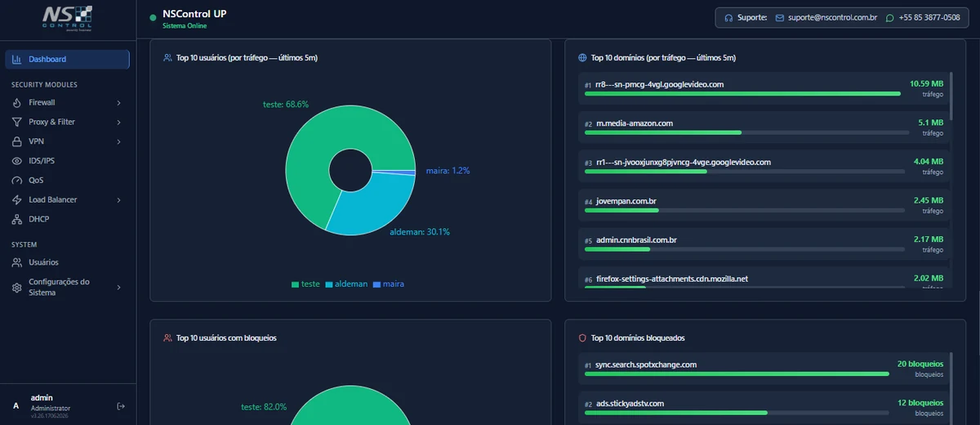The width and height of the screenshot is (980, 425).
Task: Click the Load Balancer lightning icon
Action: coord(17,200)
